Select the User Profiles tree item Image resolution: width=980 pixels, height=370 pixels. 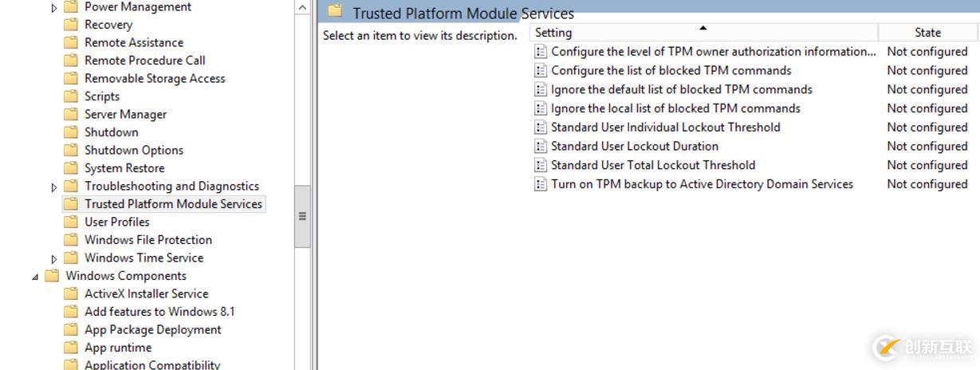117,222
